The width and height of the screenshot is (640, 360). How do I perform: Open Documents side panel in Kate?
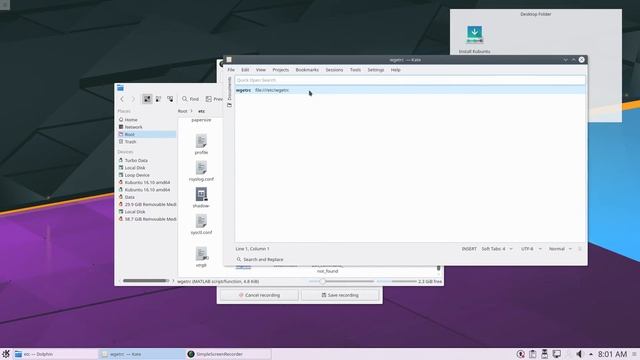pos(229,88)
